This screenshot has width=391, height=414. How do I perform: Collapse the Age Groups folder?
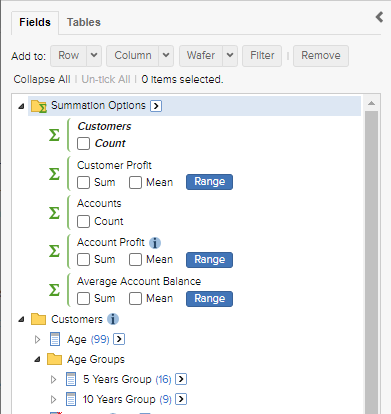pos(37,360)
